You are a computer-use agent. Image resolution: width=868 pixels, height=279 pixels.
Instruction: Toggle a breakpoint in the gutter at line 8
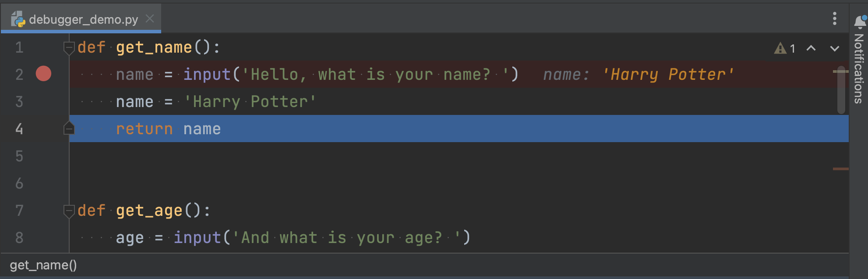42,237
